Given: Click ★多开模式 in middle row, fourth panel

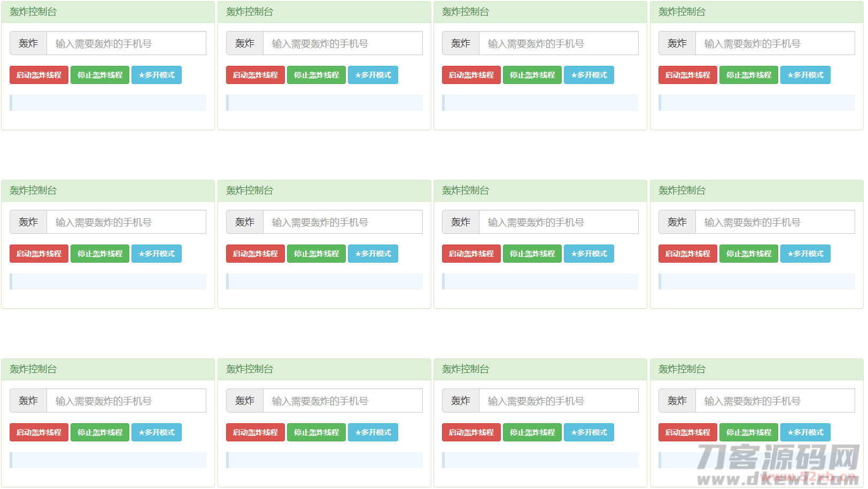Looking at the screenshot, I should tap(805, 254).
